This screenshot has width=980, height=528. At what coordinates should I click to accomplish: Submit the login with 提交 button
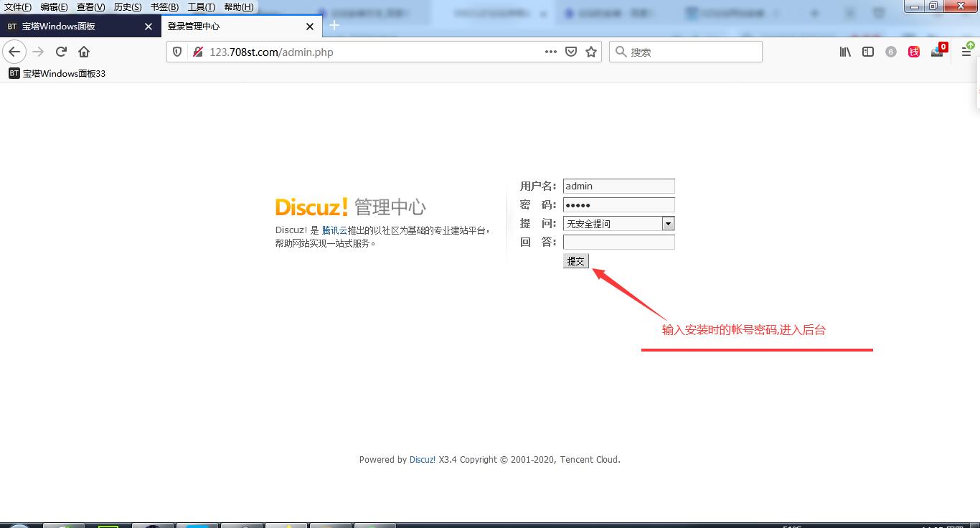tap(576, 261)
